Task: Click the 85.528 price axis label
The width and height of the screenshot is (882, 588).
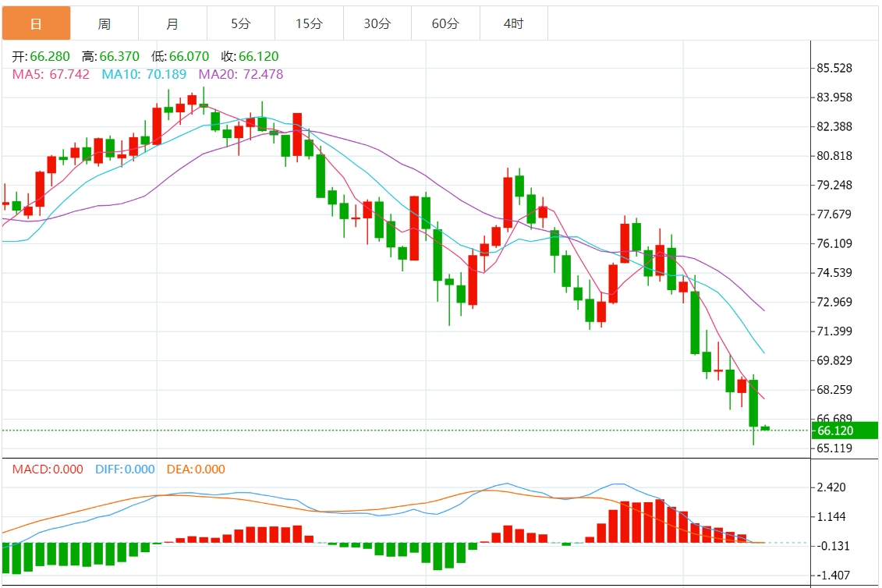Action: click(834, 68)
